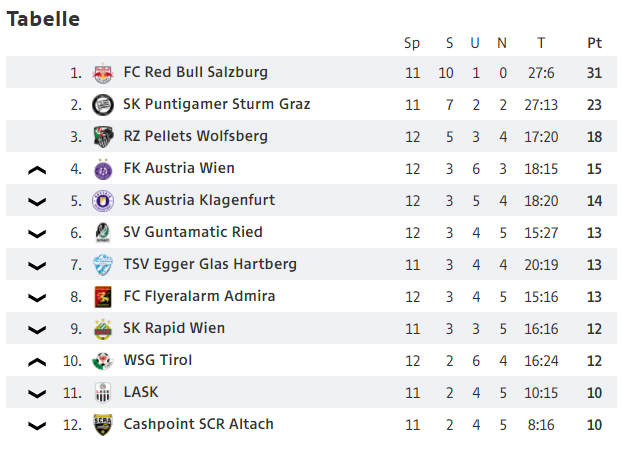Click the FC Flyeralarm Admira badge

pyautogui.click(x=103, y=297)
